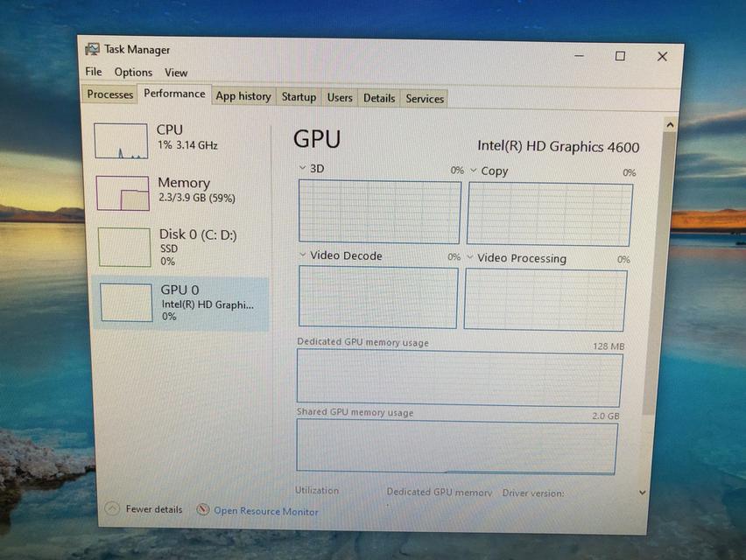Click the Shared GPU memory usage graph
746x560 pixels.
457,447
